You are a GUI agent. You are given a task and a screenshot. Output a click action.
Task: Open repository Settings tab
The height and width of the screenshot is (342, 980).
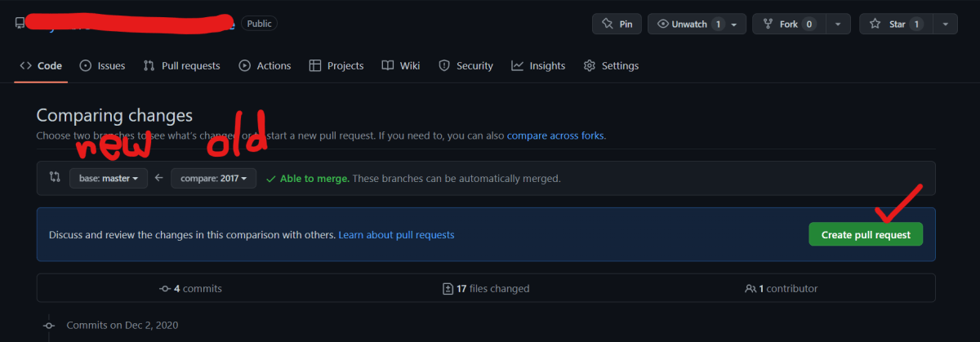click(x=611, y=65)
